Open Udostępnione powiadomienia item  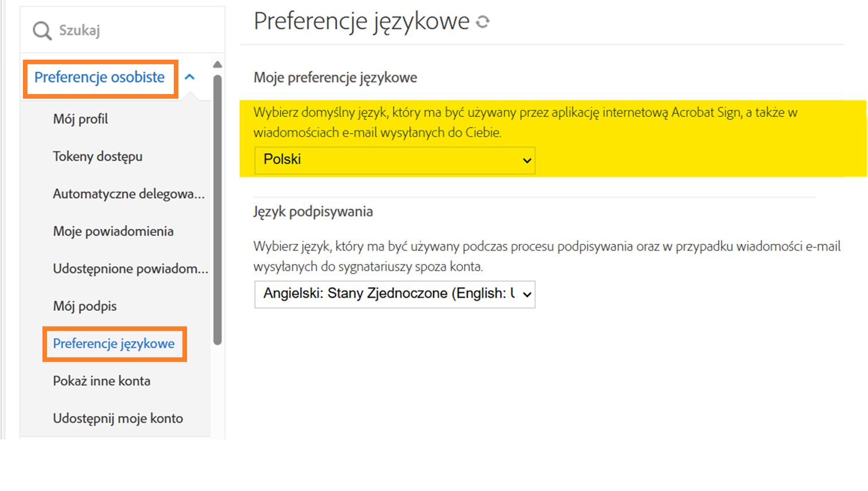pyautogui.click(x=130, y=268)
